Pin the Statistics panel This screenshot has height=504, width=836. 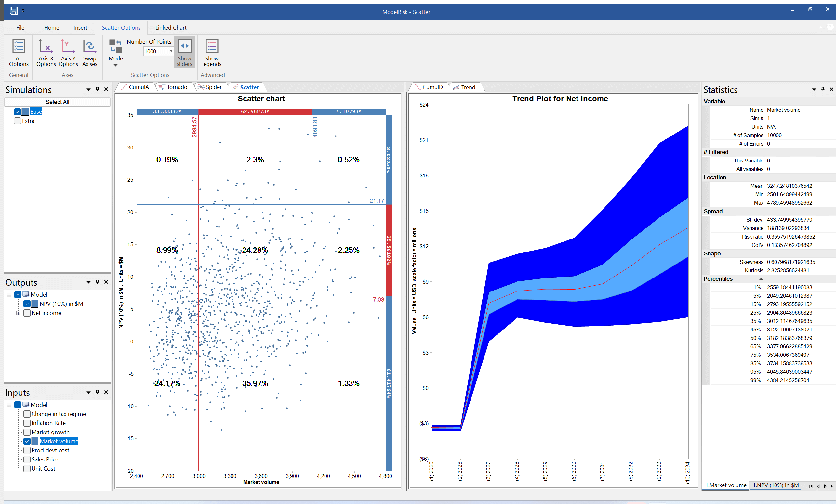[x=822, y=89]
